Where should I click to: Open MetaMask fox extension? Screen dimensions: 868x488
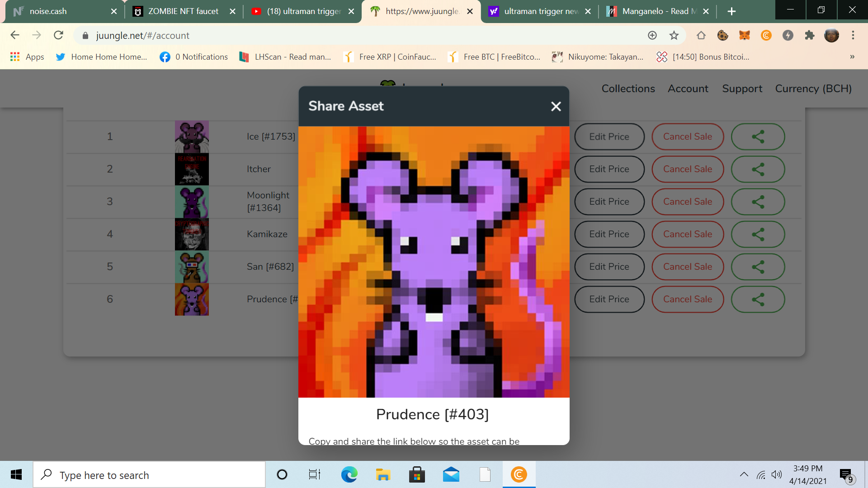(x=745, y=35)
